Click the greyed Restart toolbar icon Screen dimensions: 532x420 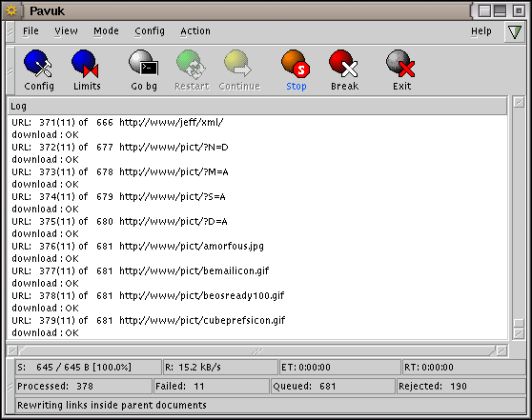pyautogui.click(x=192, y=70)
